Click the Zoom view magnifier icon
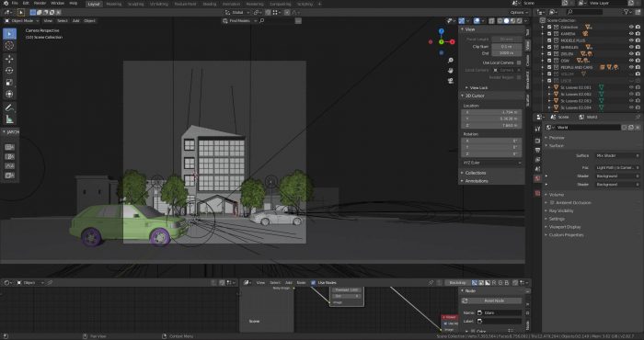Screen dimensions: 644x340 pyautogui.click(x=451, y=61)
